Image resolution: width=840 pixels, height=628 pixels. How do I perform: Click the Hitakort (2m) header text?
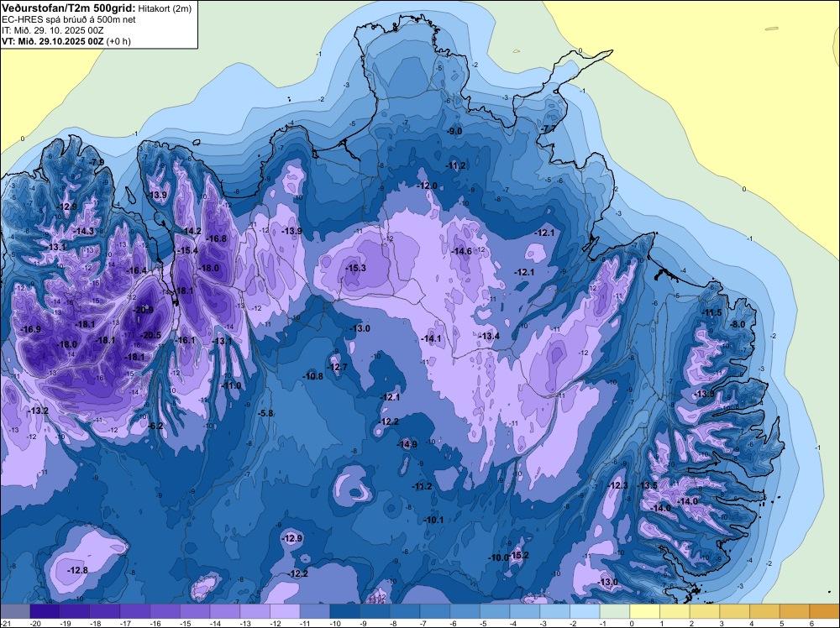coord(165,8)
